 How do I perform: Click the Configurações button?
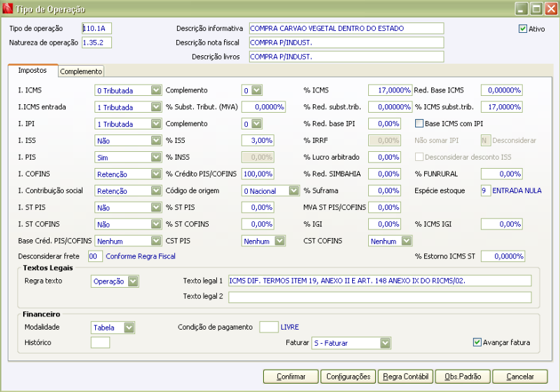pyautogui.click(x=349, y=377)
